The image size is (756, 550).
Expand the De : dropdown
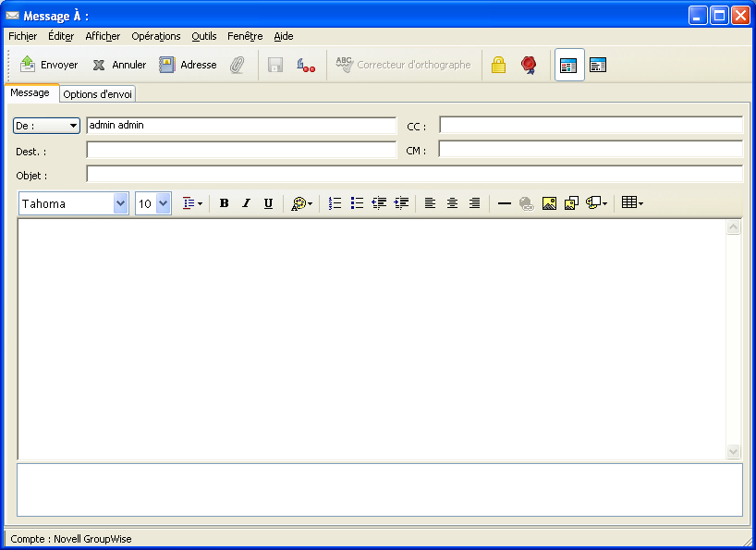coord(46,126)
